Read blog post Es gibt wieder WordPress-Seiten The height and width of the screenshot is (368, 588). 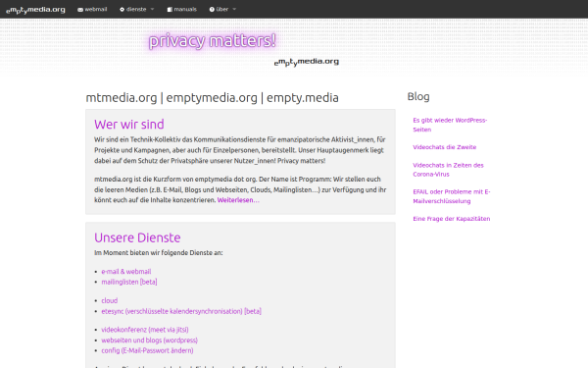[x=450, y=125]
